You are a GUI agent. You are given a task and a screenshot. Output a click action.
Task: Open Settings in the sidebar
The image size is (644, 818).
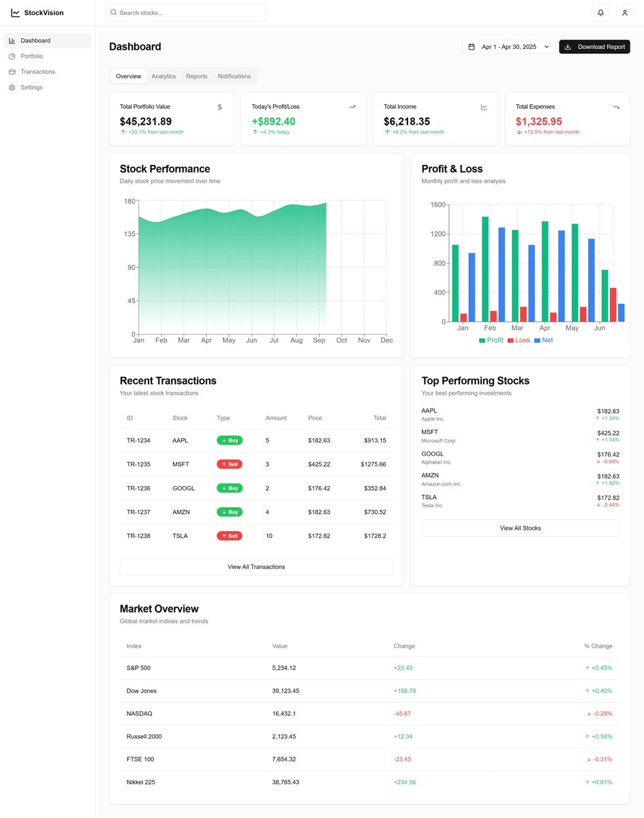(47, 87)
